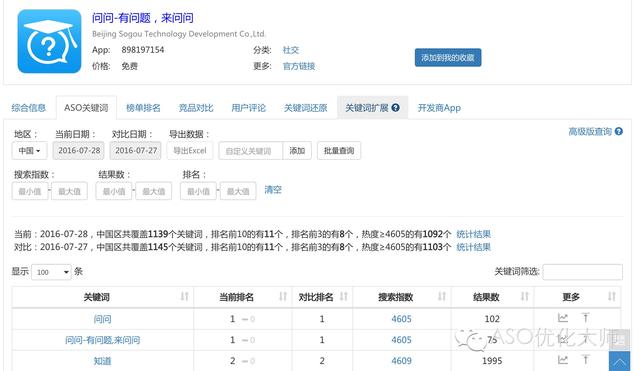Screen dimensions: 640x371
Task: Open 统计结果 link for 2016-07-28
Action: tap(473, 234)
